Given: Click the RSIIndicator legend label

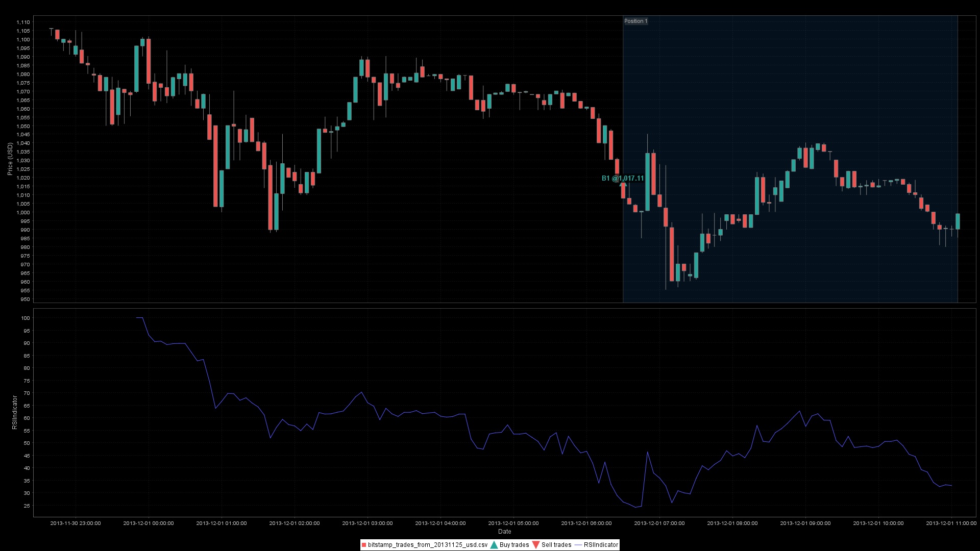Looking at the screenshot, I should coord(601,545).
